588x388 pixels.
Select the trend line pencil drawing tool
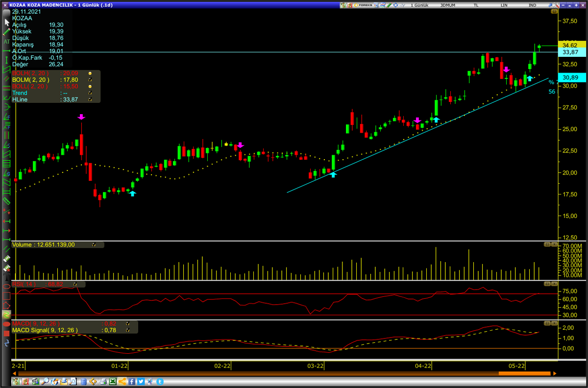point(6,31)
